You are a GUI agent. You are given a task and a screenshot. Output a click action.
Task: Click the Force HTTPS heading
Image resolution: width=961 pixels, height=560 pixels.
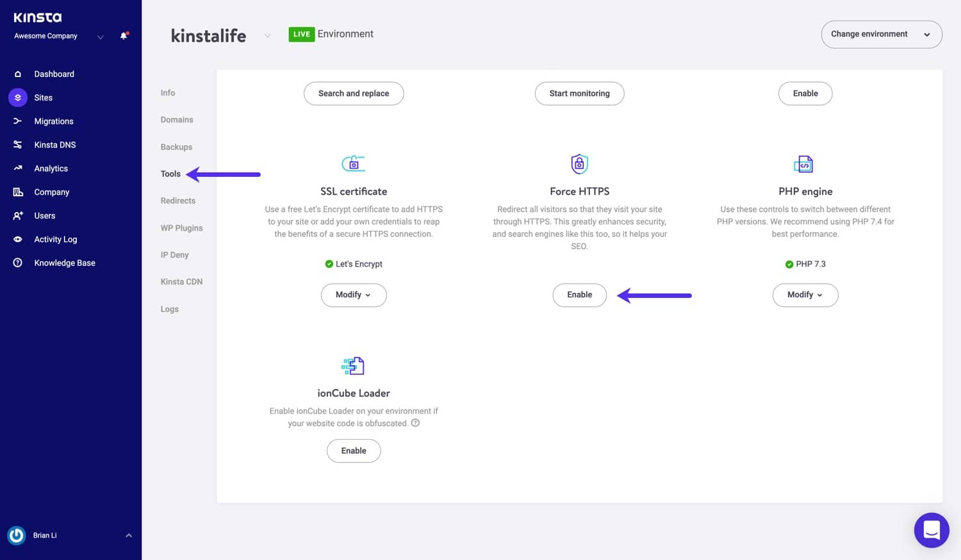(x=580, y=192)
